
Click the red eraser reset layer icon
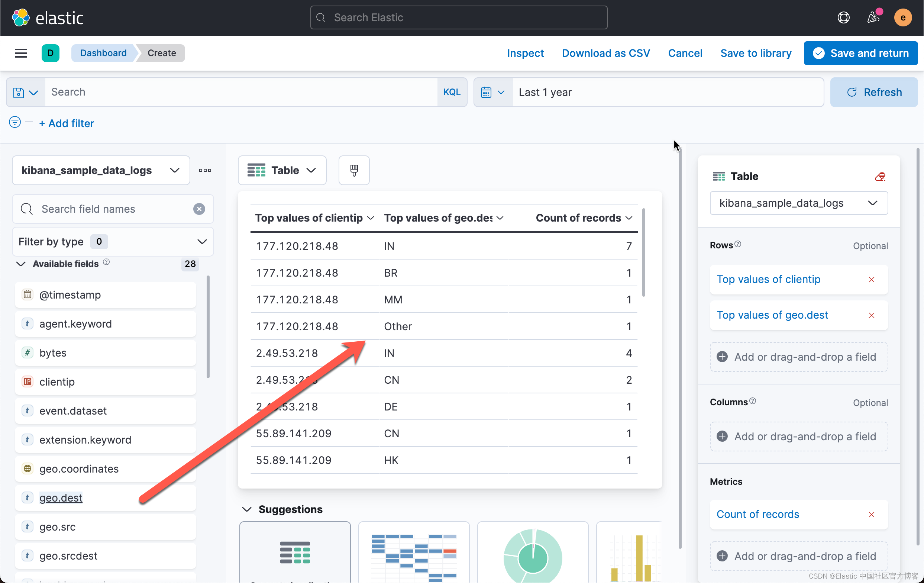click(879, 176)
